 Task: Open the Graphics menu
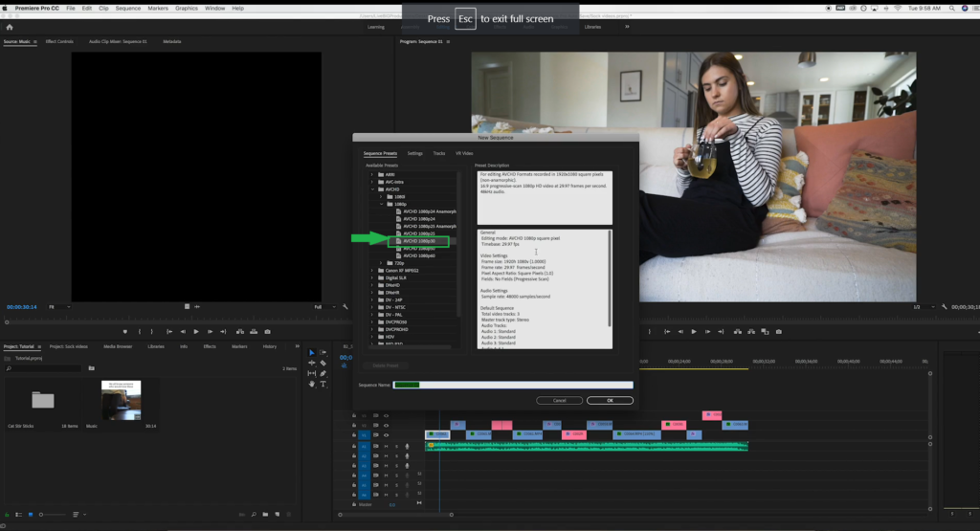[187, 8]
